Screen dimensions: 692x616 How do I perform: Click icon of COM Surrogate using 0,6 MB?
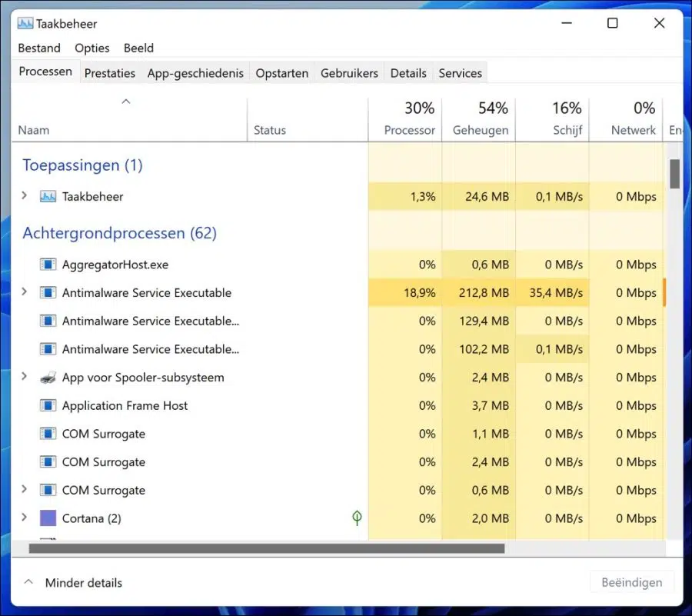pyautogui.click(x=48, y=490)
